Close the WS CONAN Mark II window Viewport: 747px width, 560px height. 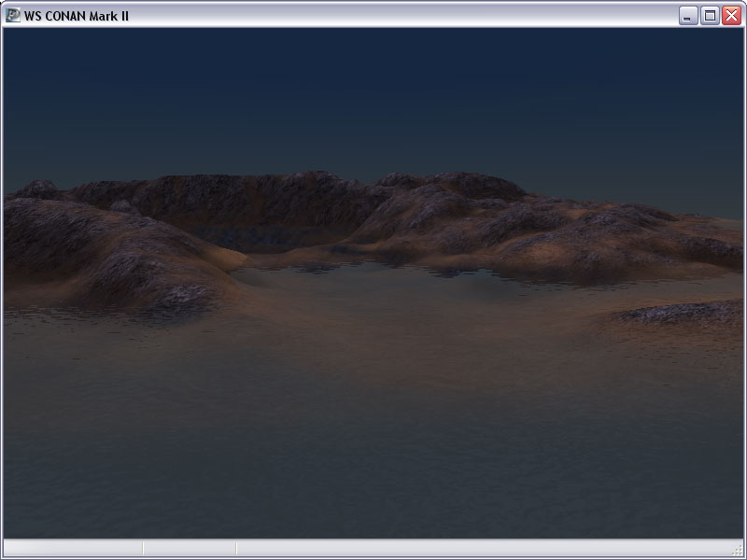point(730,15)
